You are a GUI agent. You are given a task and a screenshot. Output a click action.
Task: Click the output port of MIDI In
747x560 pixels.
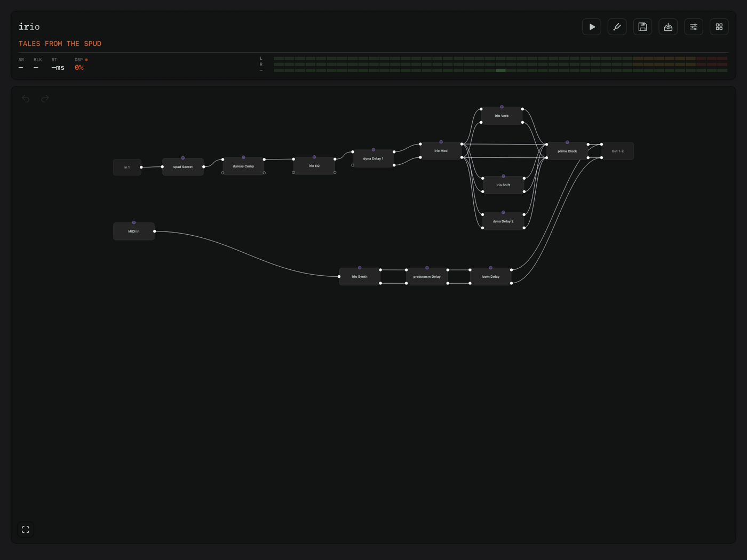[x=155, y=231]
